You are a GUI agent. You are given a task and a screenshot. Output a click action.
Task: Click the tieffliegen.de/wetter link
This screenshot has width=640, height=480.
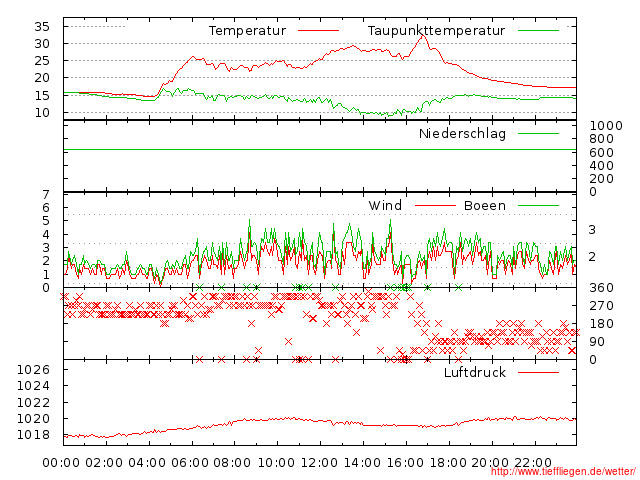(x=563, y=471)
